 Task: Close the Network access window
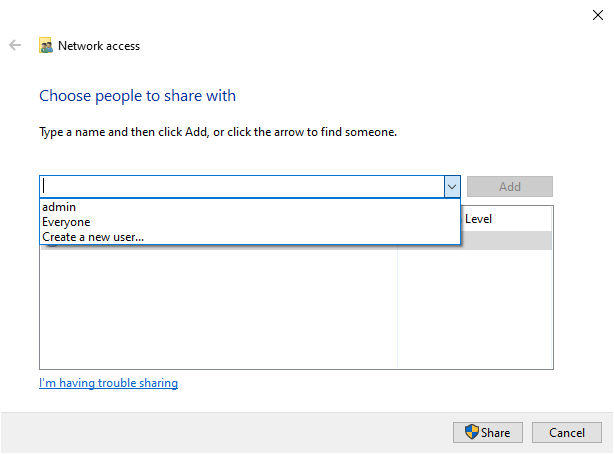[x=596, y=14]
